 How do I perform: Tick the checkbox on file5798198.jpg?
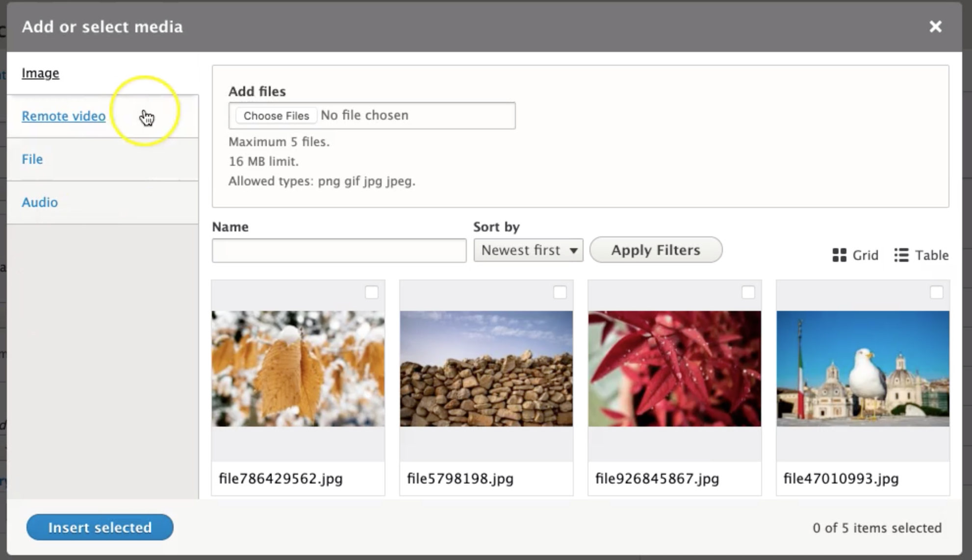(x=560, y=292)
